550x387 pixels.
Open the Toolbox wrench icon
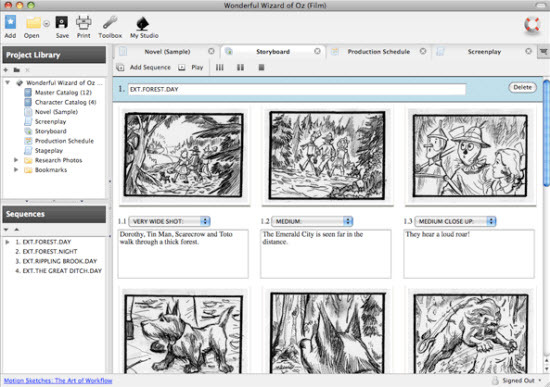110,23
